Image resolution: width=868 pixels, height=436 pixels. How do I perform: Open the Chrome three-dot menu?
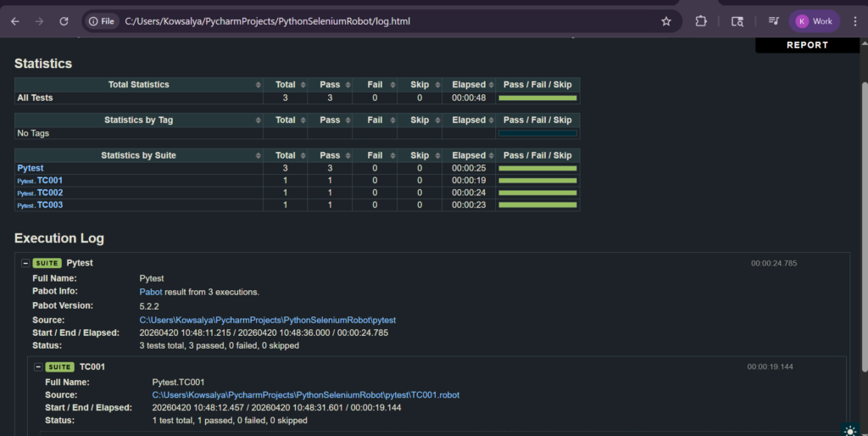[854, 21]
